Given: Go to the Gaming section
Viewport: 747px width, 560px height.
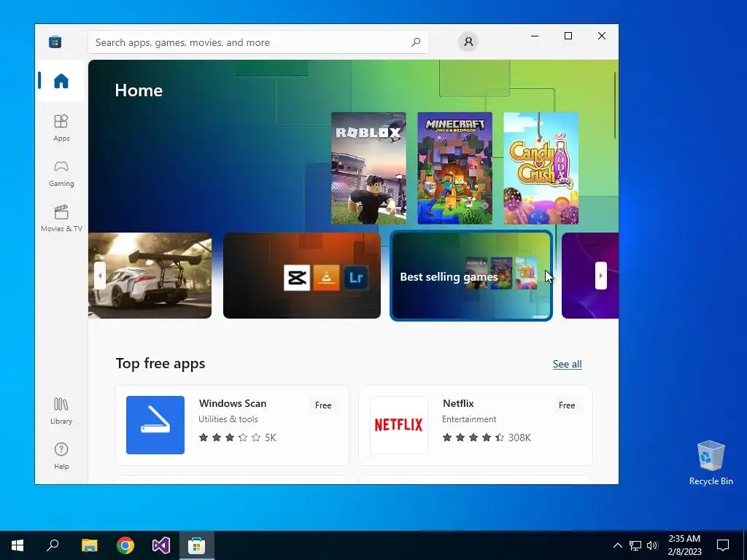Looking at the screenshot, I should pyautogui.click(x=61, y=174).
